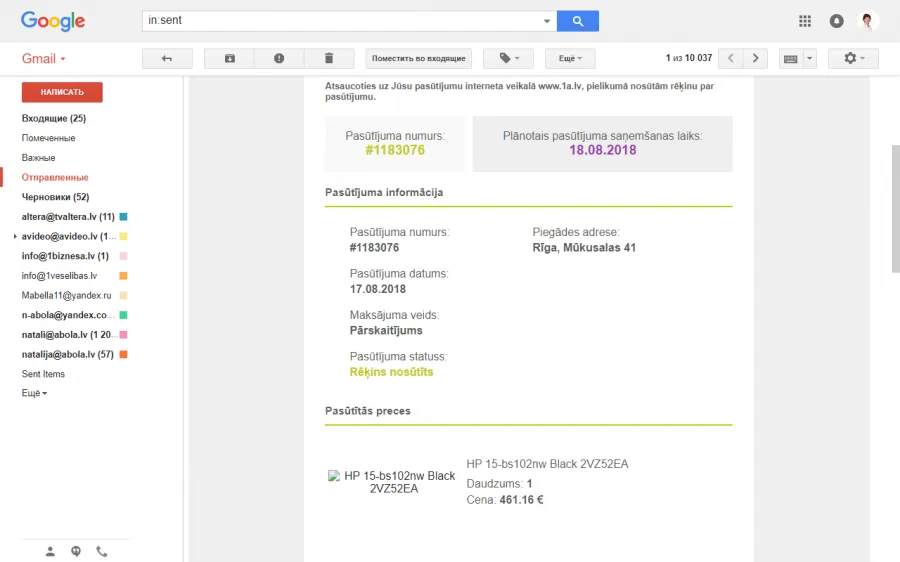Open the Ещё toolbar dropdown

pyautogui.click(x=570, y=59)
